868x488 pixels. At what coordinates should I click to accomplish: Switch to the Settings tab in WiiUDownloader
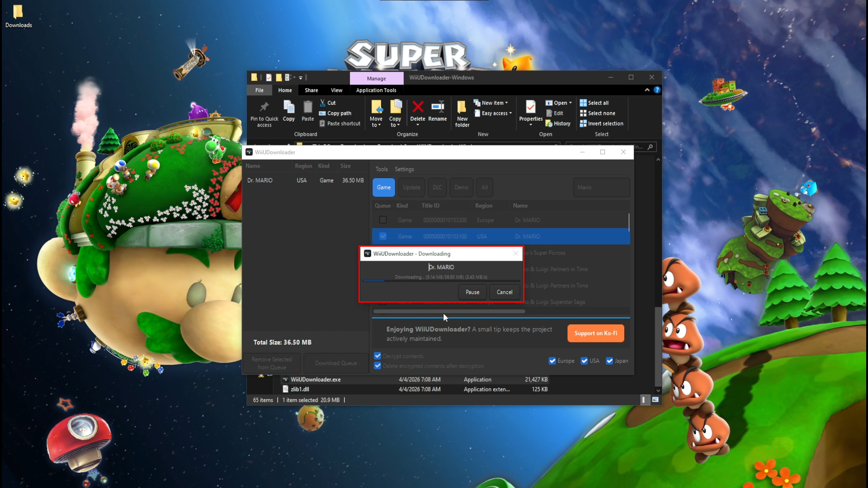click(x=404, y=169)
